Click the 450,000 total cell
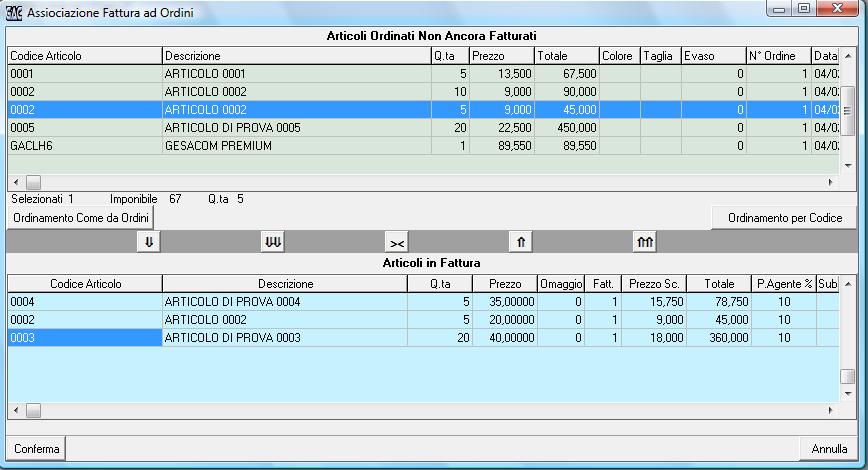 (x=567, y=127)
